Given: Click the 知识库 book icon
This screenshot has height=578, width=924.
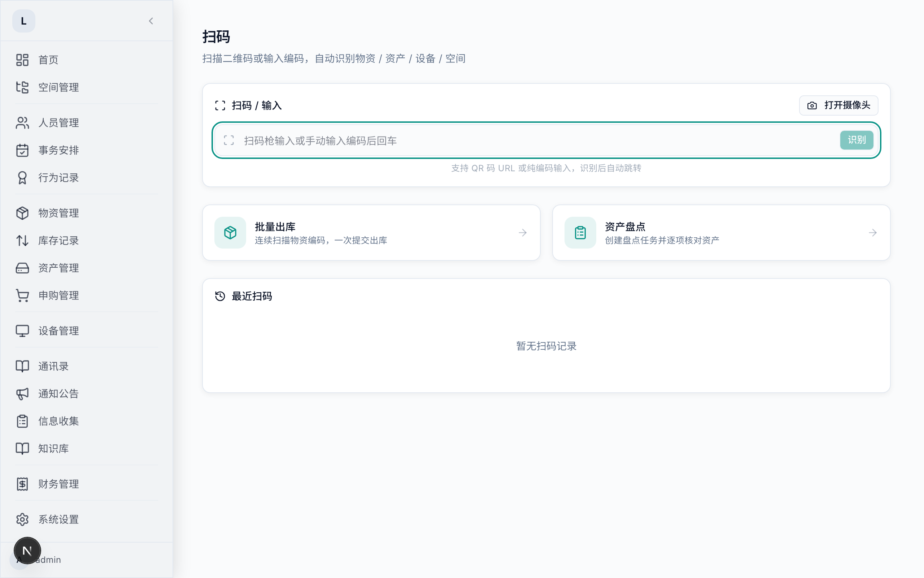Looking at the screenshot, I should [x=22, y=448].
